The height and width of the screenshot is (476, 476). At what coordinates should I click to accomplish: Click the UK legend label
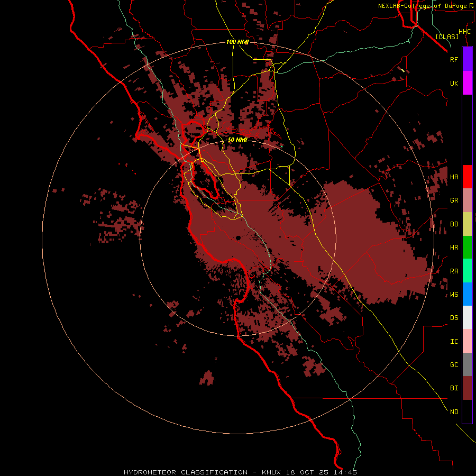point(454,83)
